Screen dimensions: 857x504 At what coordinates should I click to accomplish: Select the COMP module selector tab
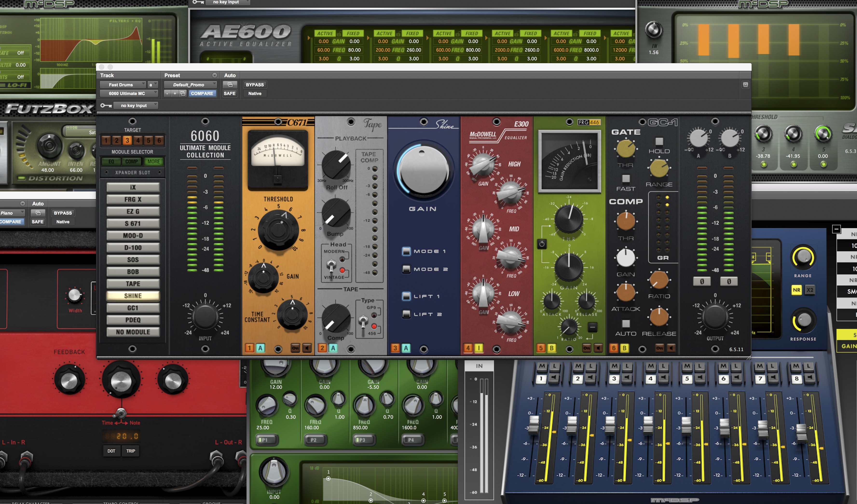tap(132, 162)
